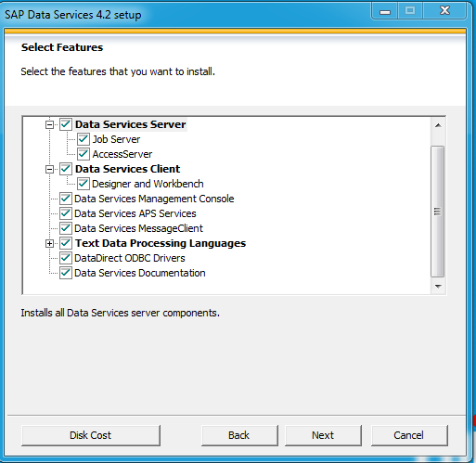Toggle Designer and Workbench checkbox

(x=84, y=184)
